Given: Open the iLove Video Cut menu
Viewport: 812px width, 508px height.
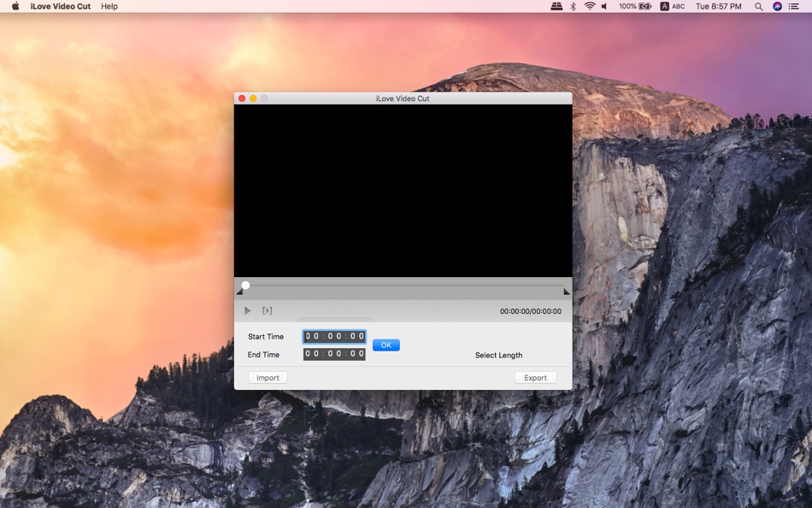Looking at the screenshot, I should point(61,6).
